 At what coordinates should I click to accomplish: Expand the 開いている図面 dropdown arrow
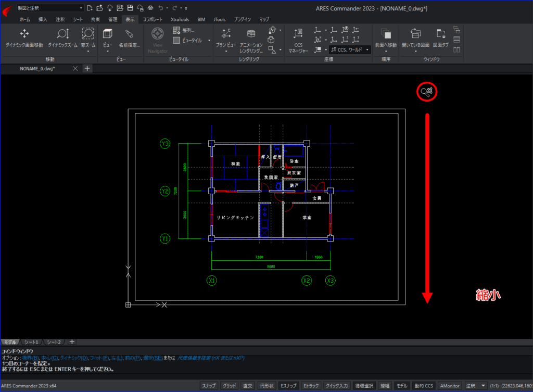click(x=415, y=52)
